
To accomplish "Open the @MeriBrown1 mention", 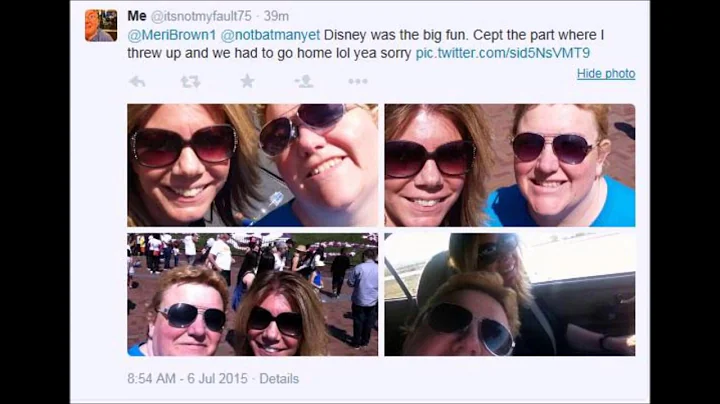I will pyautogui.click(x=171, y=35).
